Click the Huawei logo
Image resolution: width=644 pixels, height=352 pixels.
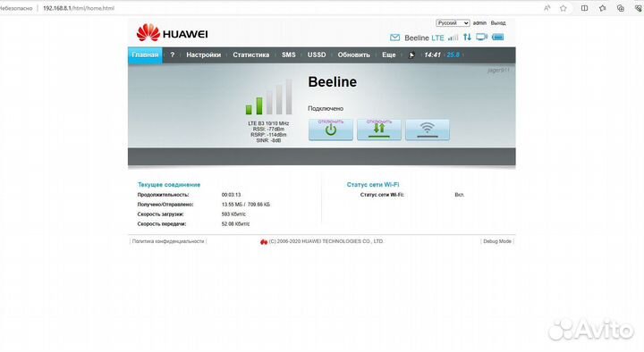click(x=172, y=33)
